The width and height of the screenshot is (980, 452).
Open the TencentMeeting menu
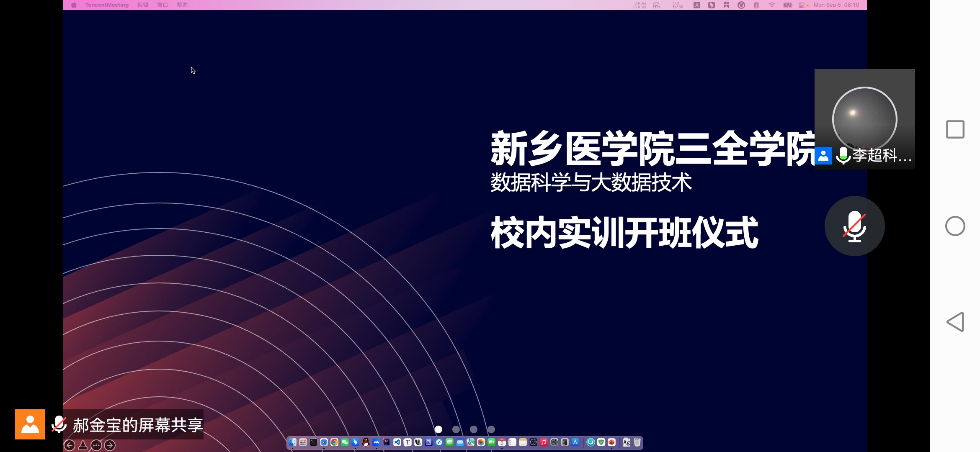point(107,5)
